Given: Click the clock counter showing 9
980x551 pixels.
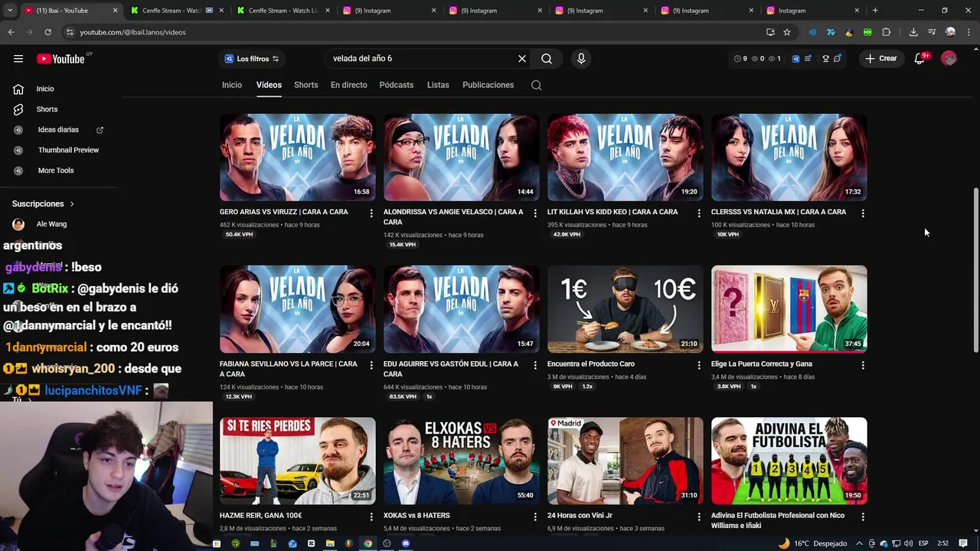Looking at the screenshot, I should pyautogui.click(x=740, y=59).
